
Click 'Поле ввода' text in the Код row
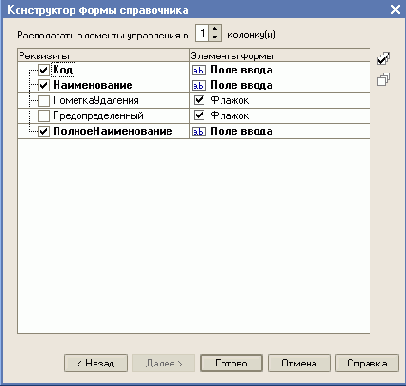pyautogui.click(x=242, y=70)
